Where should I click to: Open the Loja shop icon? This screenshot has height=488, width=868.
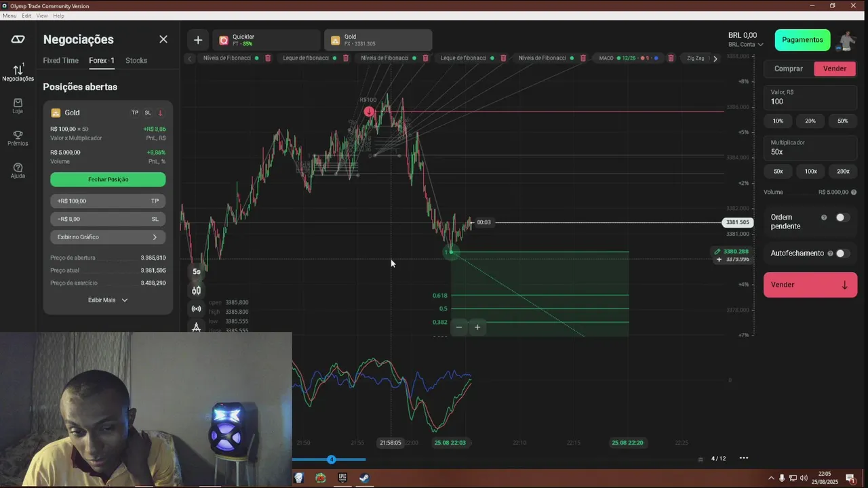coord(18,106)
